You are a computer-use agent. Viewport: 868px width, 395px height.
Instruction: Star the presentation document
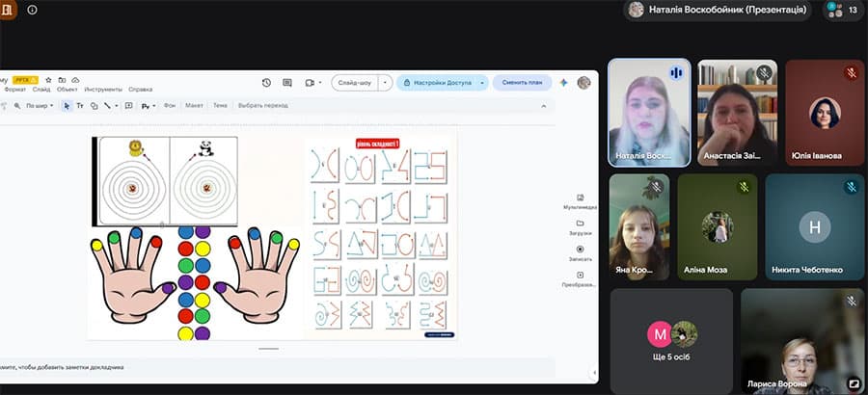[48, 80]
